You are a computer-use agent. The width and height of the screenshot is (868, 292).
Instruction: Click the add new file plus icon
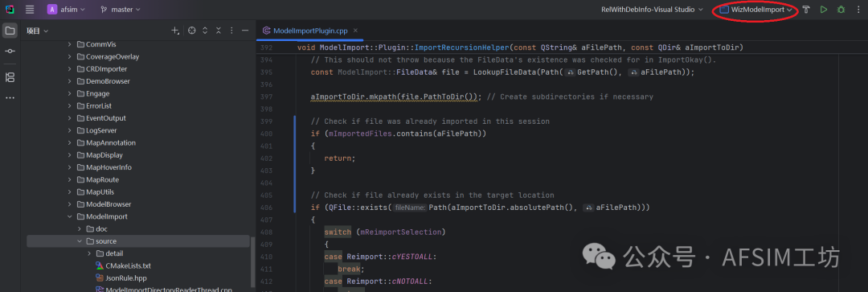pyautogui.click(x=175, y=31)
